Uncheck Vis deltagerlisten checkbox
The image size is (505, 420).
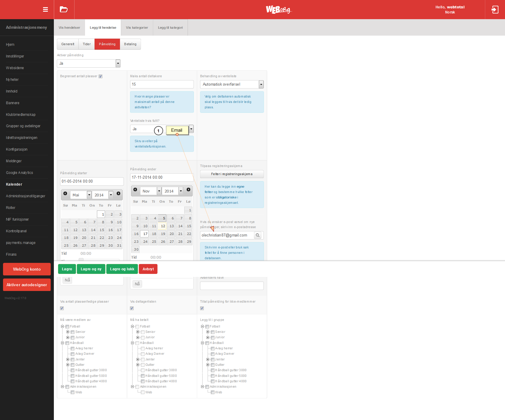point(132,308)
